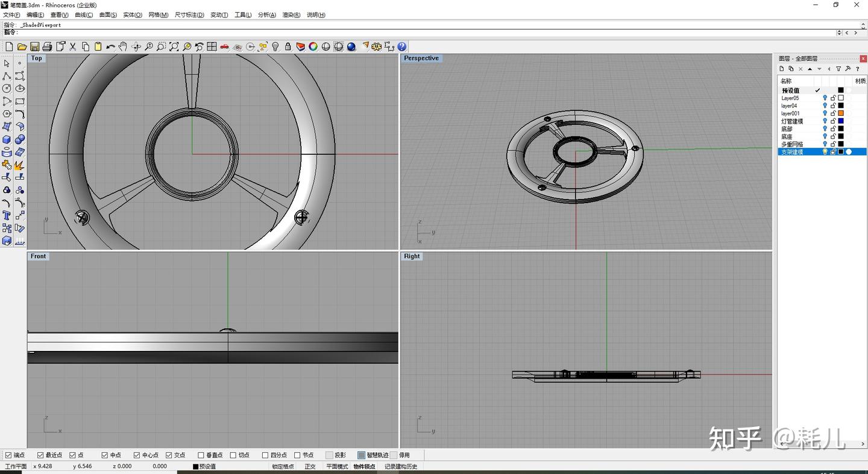Click the Save file icon in toolbar
The width and height of the screenshot is (868, 474).
coord(34,46)
